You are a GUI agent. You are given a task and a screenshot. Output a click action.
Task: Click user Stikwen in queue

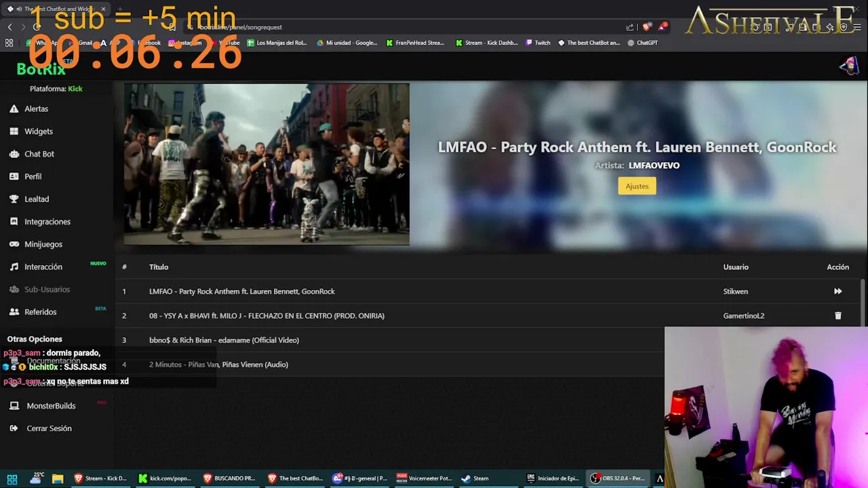click(736, 291)
